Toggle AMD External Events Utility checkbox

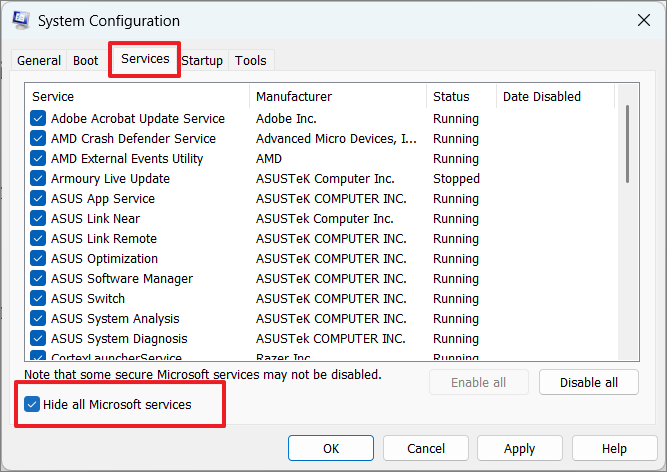tap(38, 158)
